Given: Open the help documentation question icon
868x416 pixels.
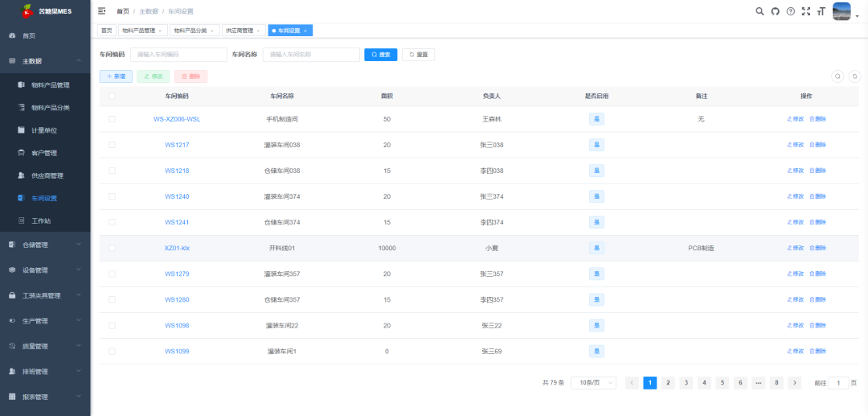Looking at the screenshot, I should coord(790,11).
